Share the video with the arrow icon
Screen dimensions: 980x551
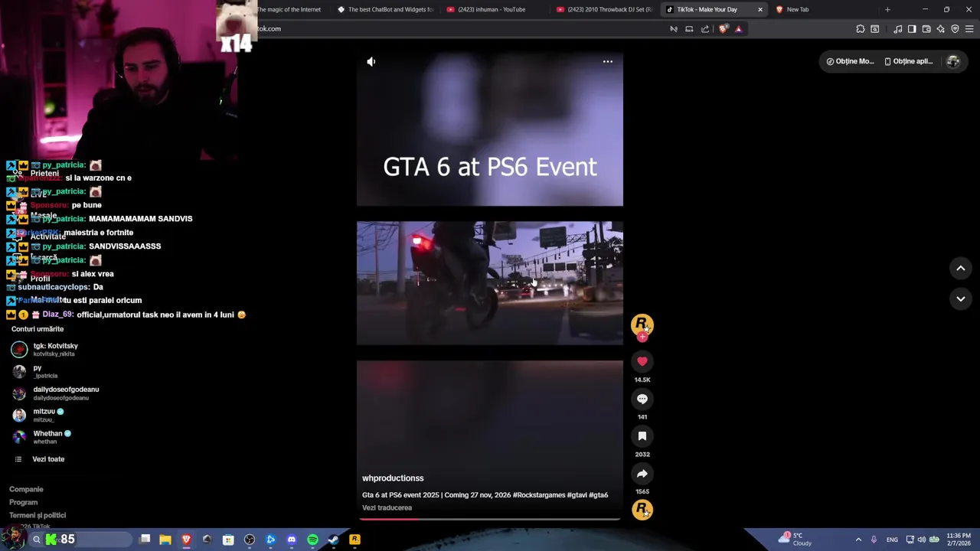pos(642,474)
